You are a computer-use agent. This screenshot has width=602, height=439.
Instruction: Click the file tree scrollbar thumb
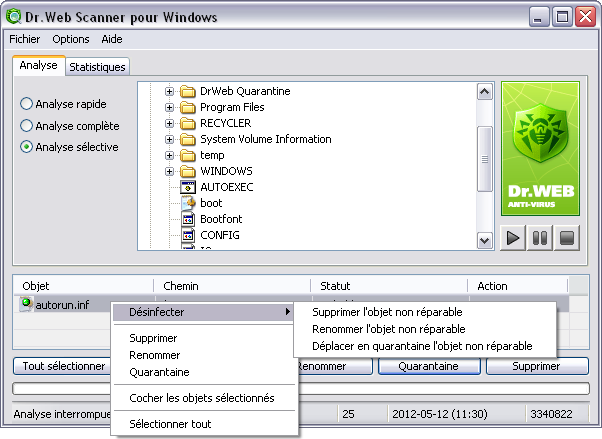(x=485, y=159)
